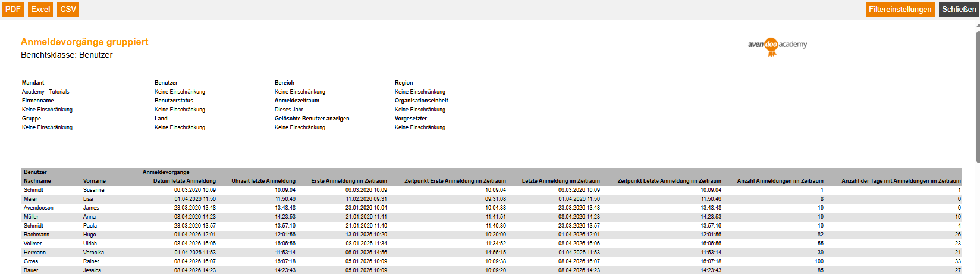This screenshot has height=274, width=980.
Task: Click the Region filter label
Action: 404,83
